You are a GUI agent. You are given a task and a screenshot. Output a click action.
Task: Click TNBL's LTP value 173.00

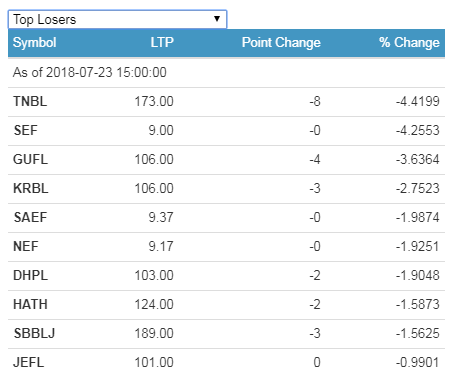click(154, 101)
